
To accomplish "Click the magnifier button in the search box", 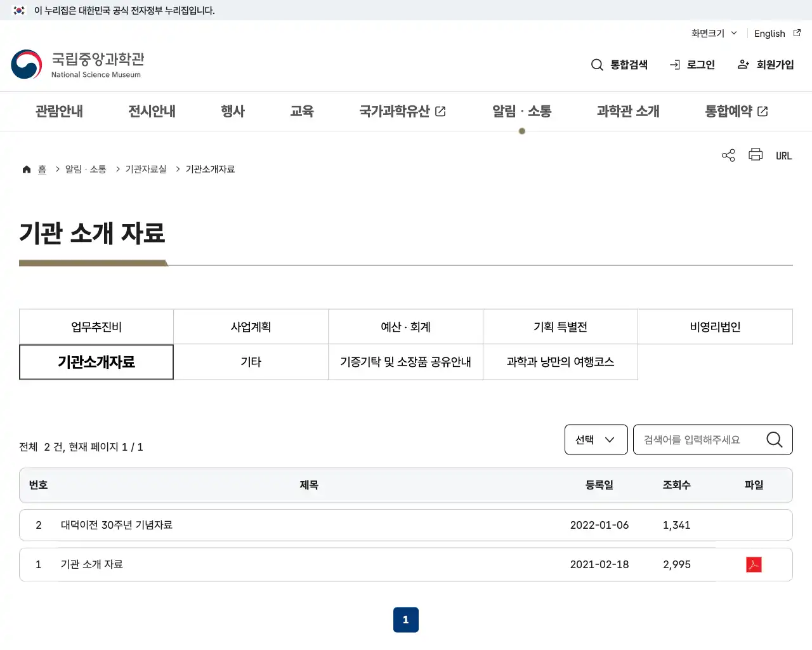I will pyautogui.click(x=774, y=439).
